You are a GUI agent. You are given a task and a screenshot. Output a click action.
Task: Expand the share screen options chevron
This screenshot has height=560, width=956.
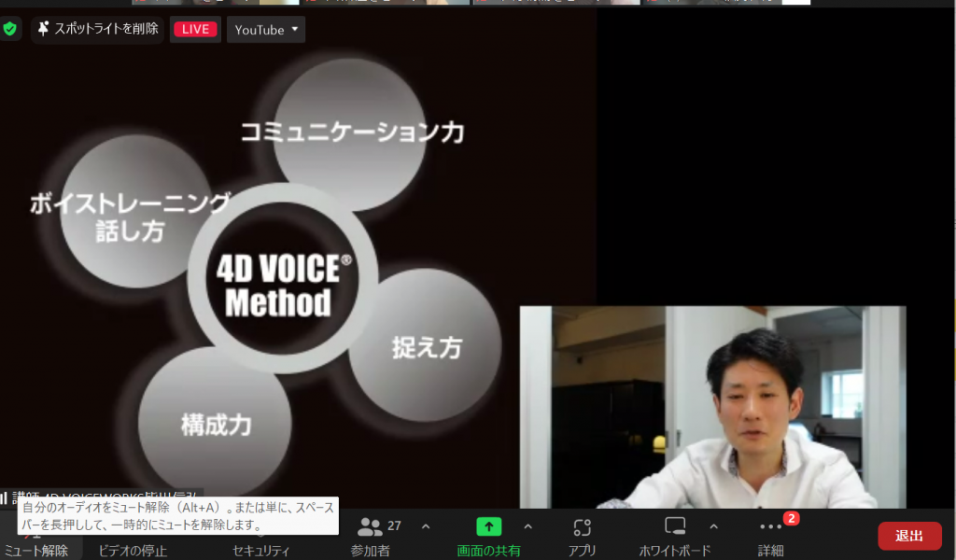tap(528, 526)
